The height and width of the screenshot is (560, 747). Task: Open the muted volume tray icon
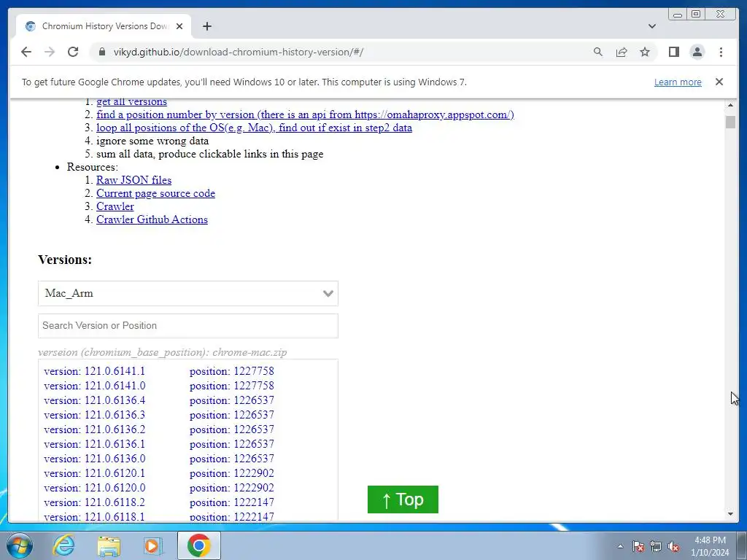(x=673, y=546)
